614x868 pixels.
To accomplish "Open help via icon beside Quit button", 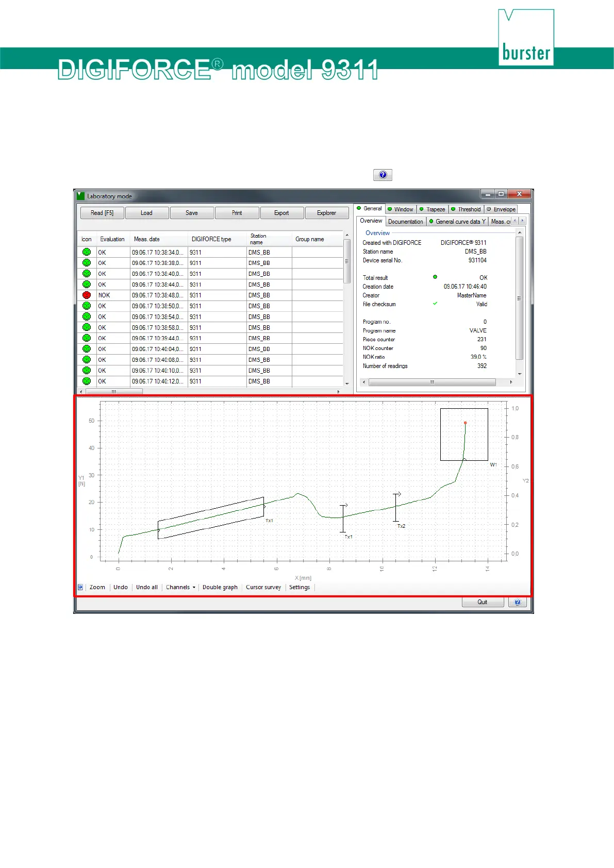I will [x=518, y=602].
